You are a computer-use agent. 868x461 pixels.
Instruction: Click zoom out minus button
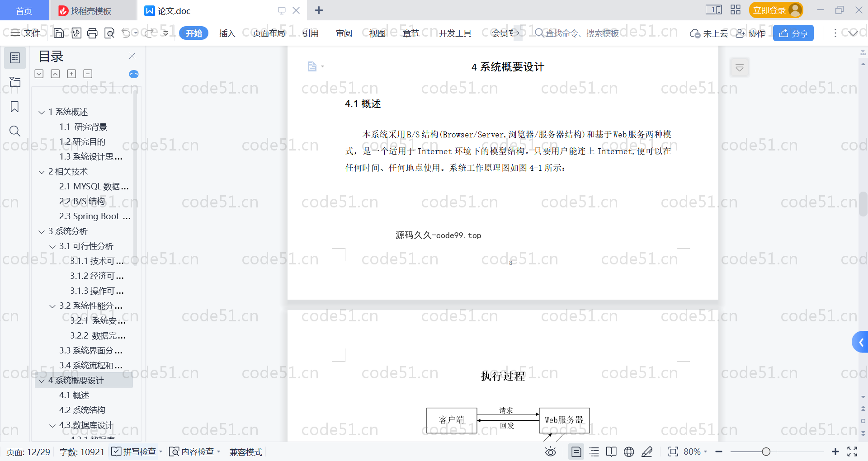click(x=719, y=452)
